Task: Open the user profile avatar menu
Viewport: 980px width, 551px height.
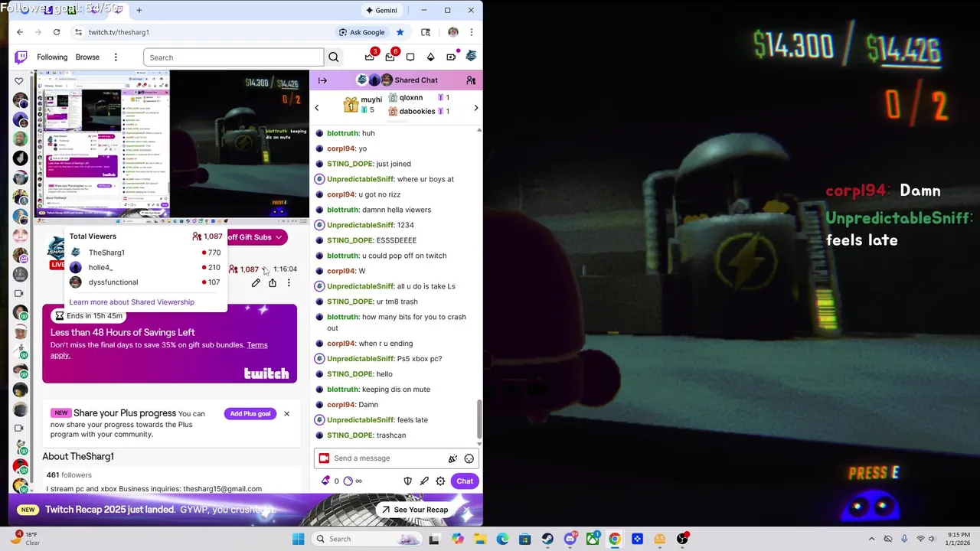Action: coord(471,57)
